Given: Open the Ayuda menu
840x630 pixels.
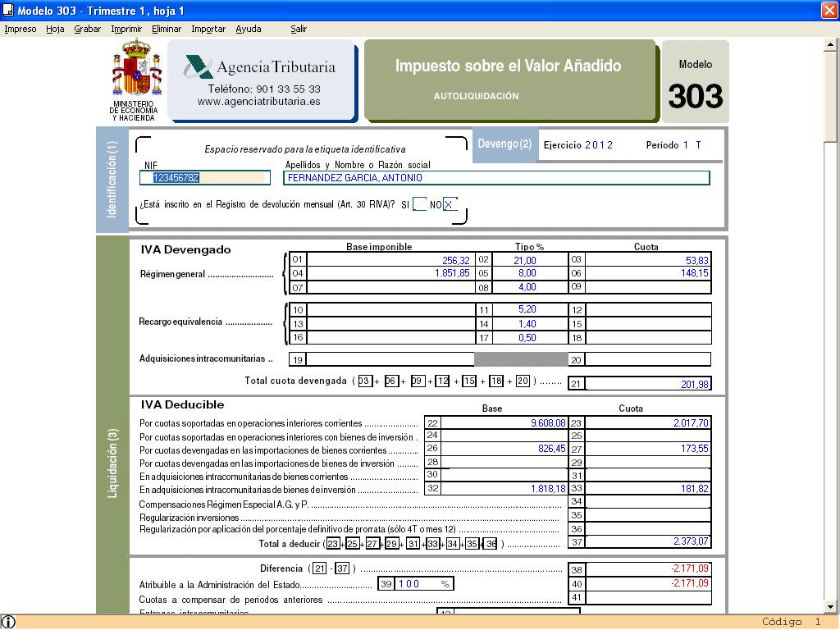Looking at the screenshot, I should coord(249,29).
